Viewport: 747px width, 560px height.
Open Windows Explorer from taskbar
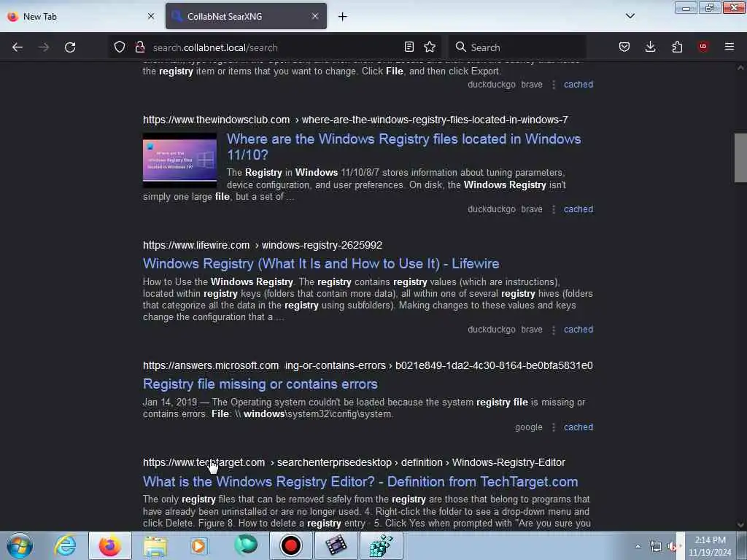tap(155, 545)
